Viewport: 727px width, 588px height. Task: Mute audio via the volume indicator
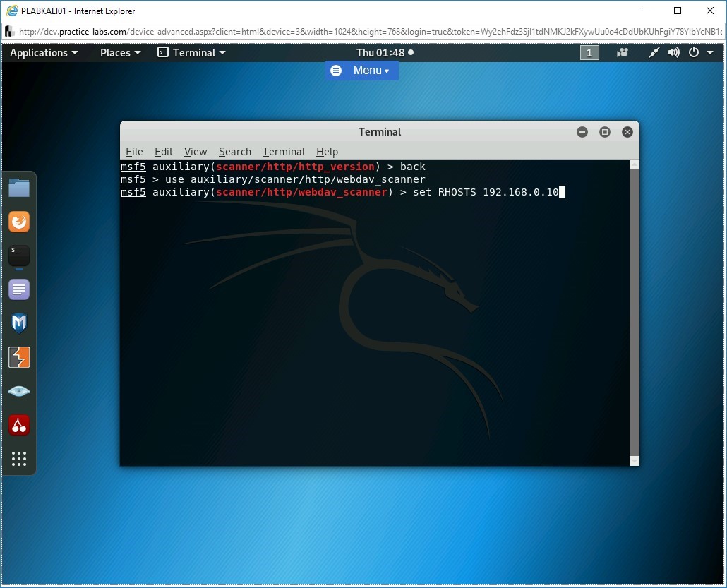pos(673,52)
